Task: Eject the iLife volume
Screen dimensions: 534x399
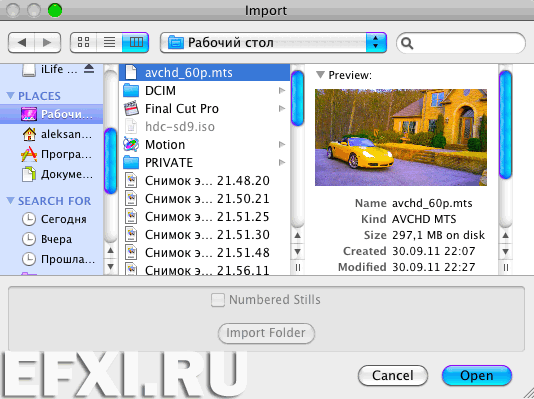Action: [x=89, y=69]
